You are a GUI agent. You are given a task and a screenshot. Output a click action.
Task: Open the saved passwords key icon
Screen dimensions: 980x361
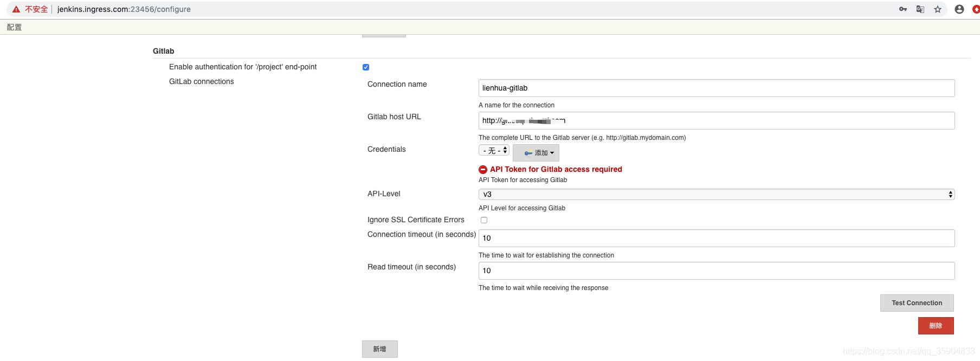(903, 9)
